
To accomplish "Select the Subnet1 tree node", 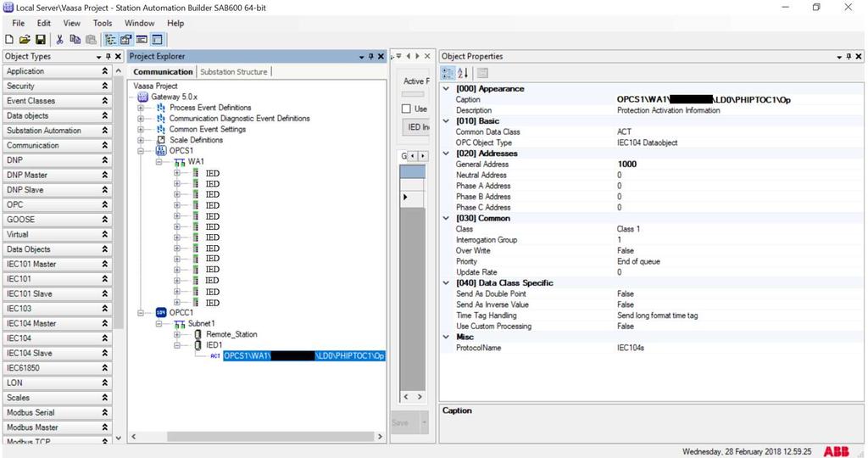I will point(202,323).
